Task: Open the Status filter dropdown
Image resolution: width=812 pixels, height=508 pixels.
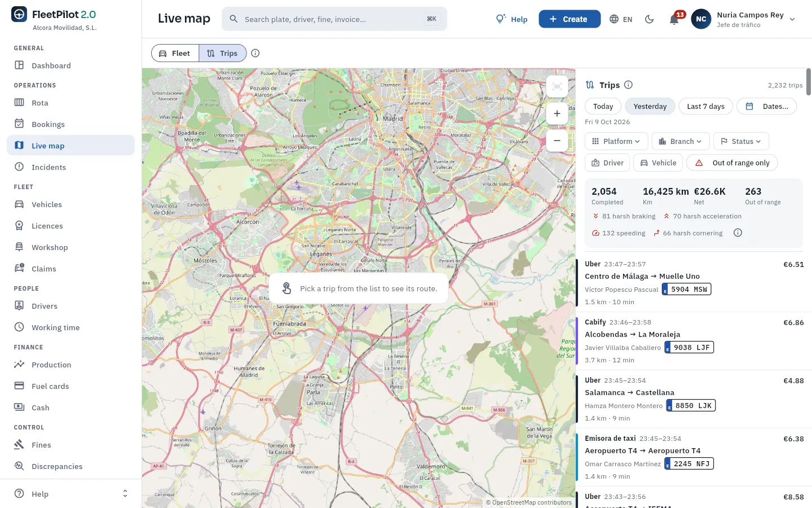Action: pos(741,141)
